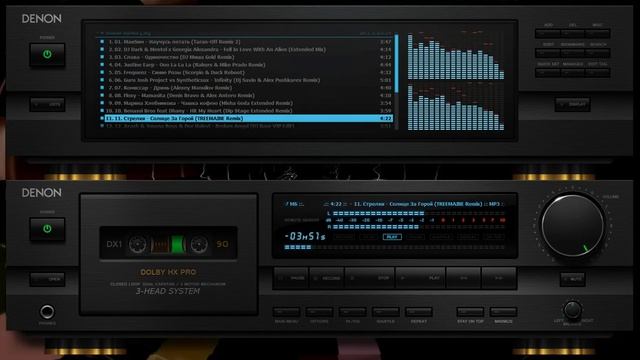Toggle STAY ON TOP mode
The width and height of the screenshot is (640, 360).
point(470,312)
